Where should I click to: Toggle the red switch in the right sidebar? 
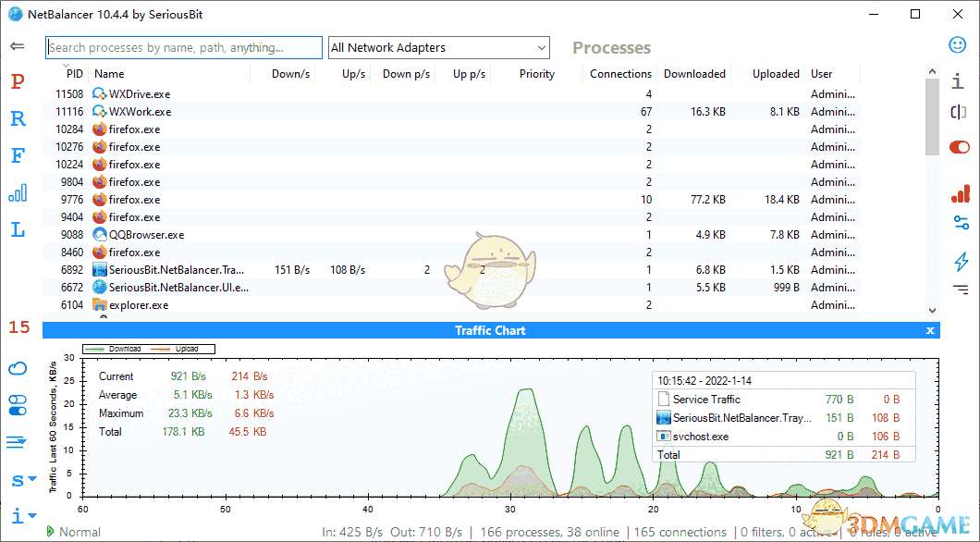960,146
